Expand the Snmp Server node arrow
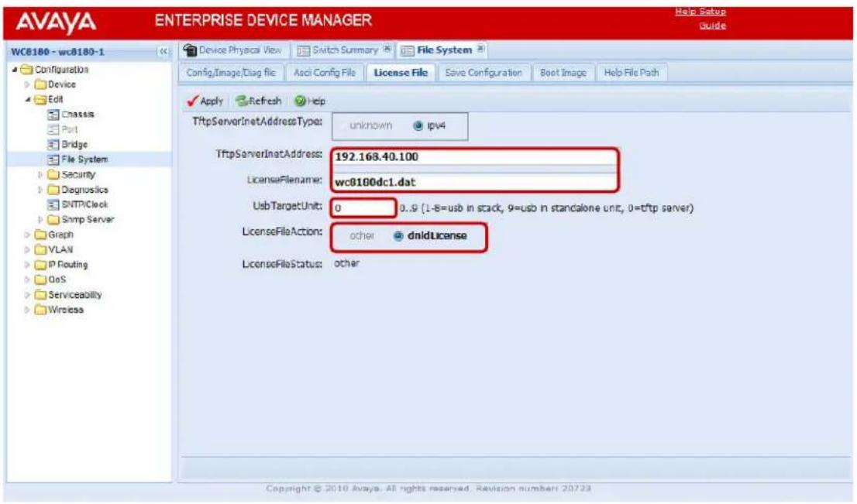 pyautogui.click(x=40, y=220)
